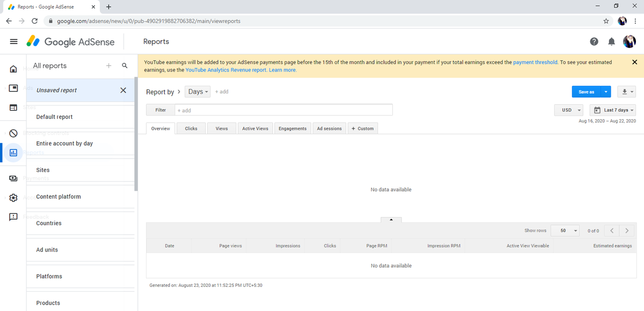Search reports with the magnifier icon
This screenshot has height=311, width=644.
click(125, 66)
